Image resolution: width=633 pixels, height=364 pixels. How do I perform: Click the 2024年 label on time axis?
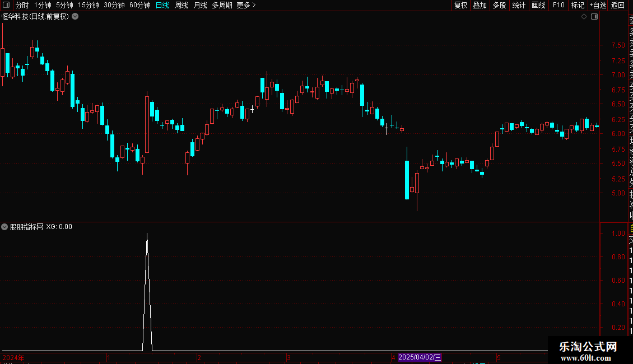coord(13,357)
